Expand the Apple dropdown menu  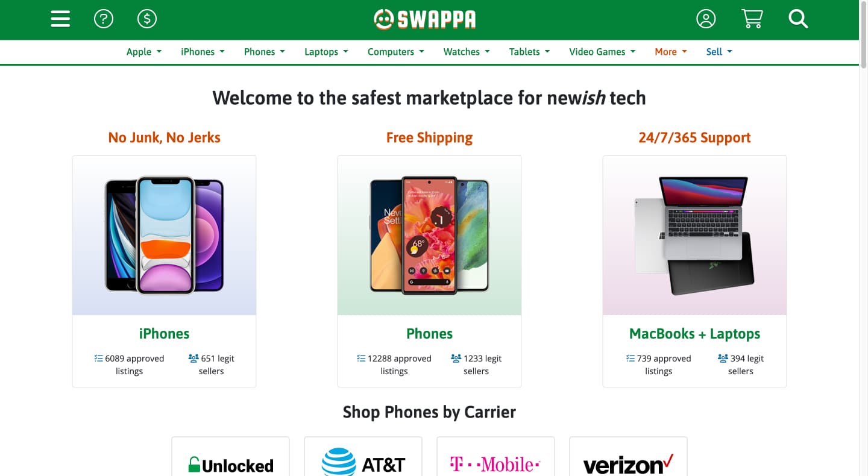tap(144, 52)
